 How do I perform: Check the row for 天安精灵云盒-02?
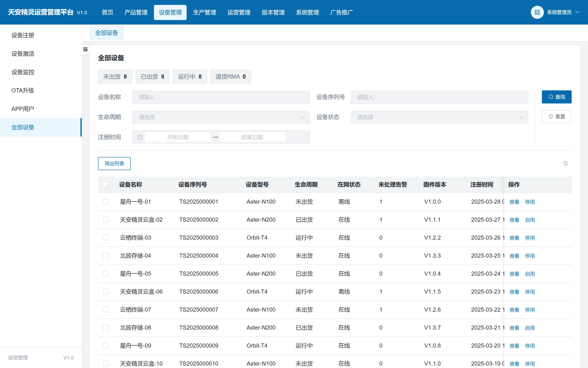106,220
